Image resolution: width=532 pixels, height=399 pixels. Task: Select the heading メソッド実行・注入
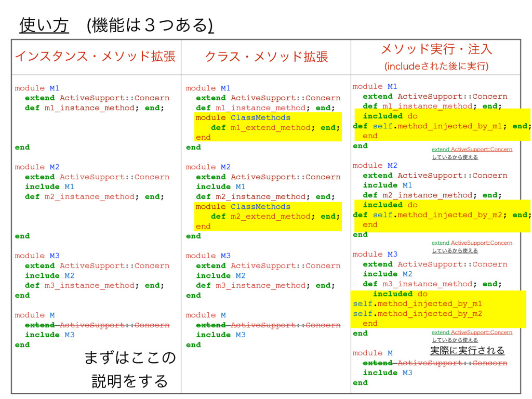pyautogui.click(x=436, y=49)
